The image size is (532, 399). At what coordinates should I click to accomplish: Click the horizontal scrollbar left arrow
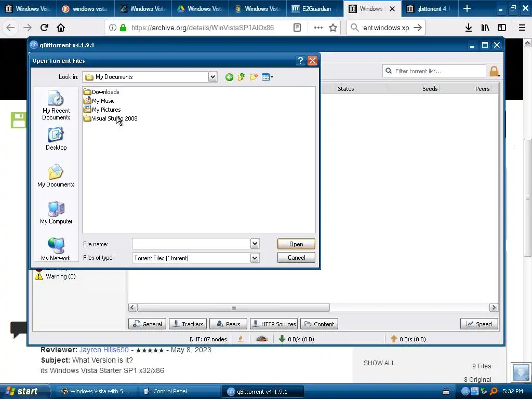132,308
